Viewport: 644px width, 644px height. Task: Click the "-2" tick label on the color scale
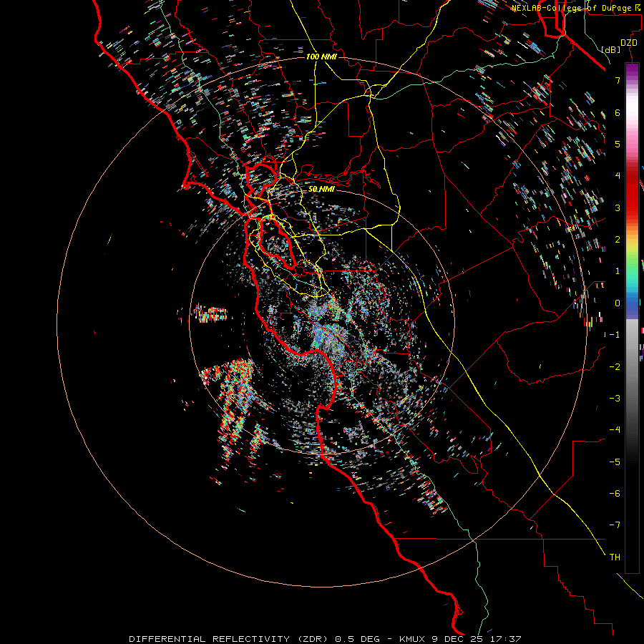coord(615,367)
